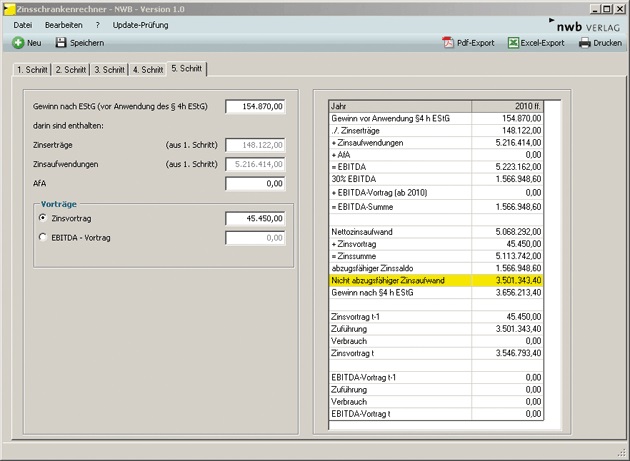Open the Update-Prüfung menu
Image resolution: width=630 pixels, height=461 pixels.
(x=140, y=24)
